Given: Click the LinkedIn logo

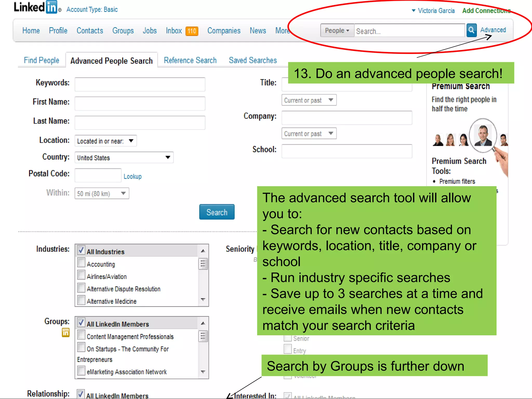Looking at the screenshot, I should pos(36,7).
